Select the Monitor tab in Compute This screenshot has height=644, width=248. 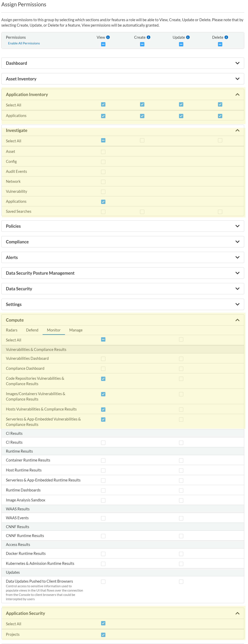(x=54, y=330)
